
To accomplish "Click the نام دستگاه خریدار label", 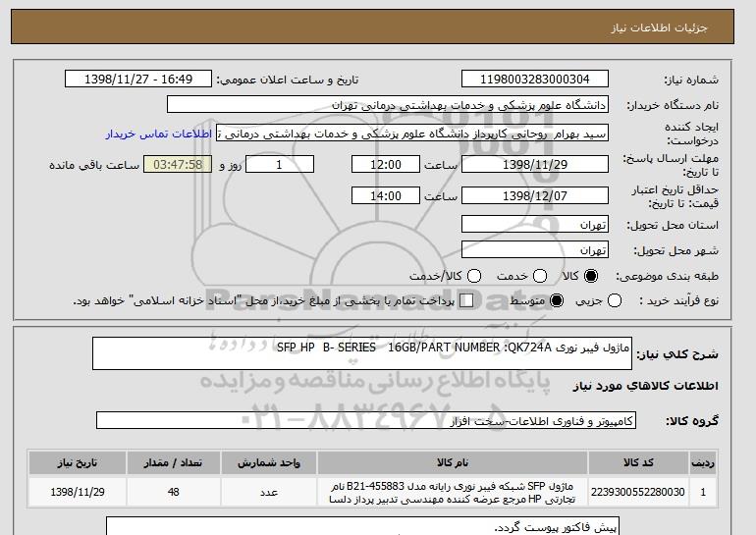I will [x=673, y=105].
